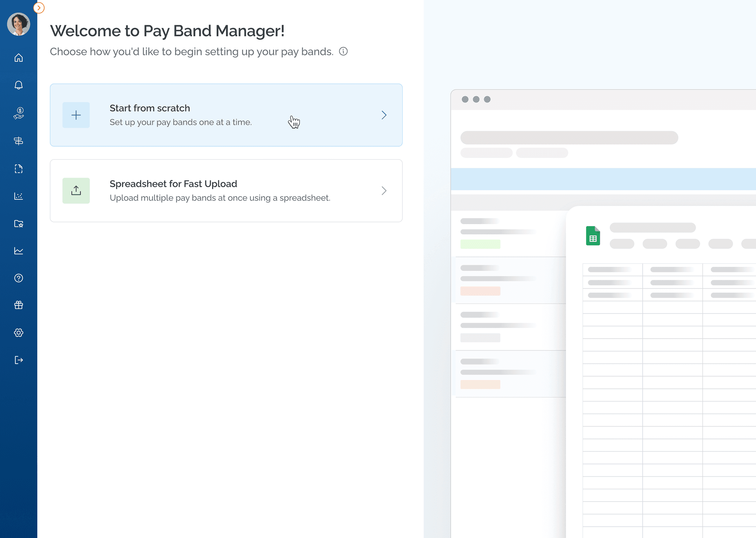
Task: Open the scatter chart icon
Action: click(x=18, y=196)
